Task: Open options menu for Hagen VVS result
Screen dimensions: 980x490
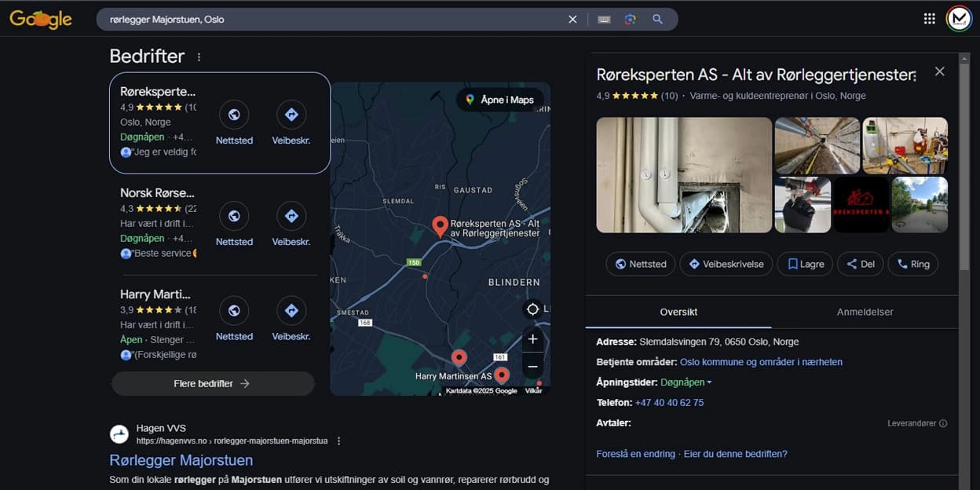Action: click(x=339, y=441)
